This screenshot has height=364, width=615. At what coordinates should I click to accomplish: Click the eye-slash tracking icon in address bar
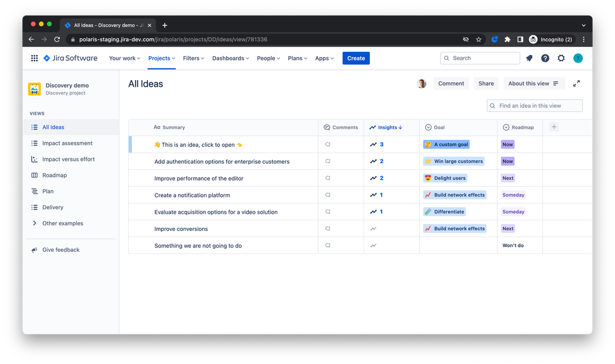tap(466, 39)
